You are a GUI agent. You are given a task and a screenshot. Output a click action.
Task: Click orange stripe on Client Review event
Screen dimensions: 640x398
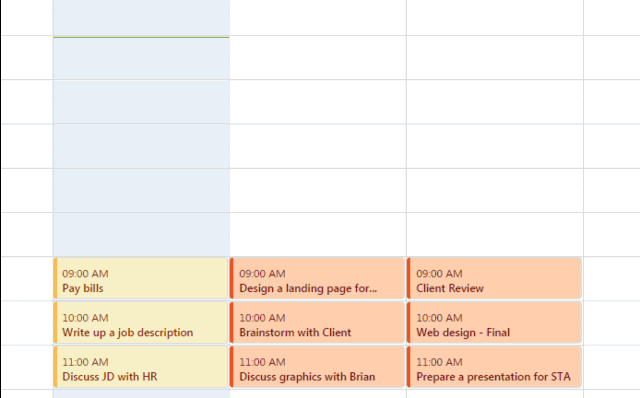pyautogui.click(x=409, y=278)
